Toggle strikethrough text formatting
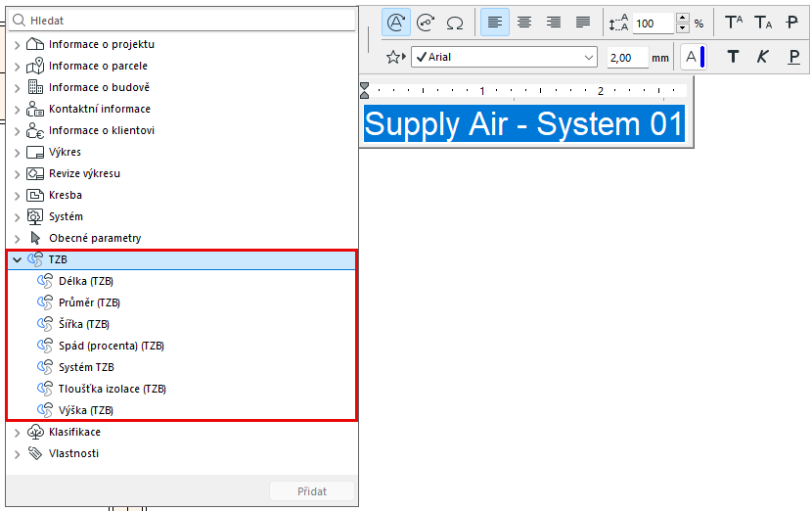This screenshot has height=511, width=812. click(792, 23)
